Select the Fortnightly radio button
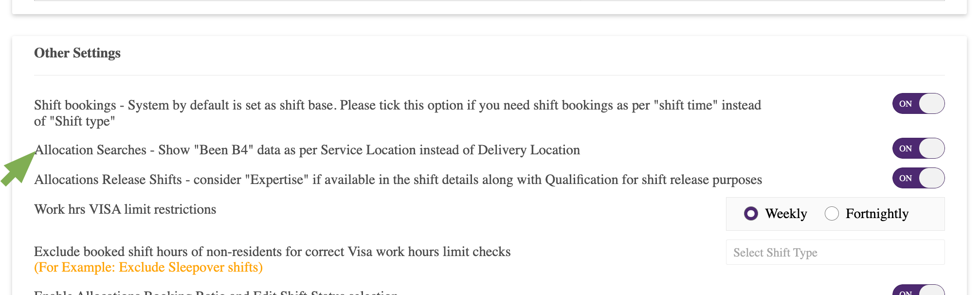The image size is (980, 295). [x=832, y=214]
